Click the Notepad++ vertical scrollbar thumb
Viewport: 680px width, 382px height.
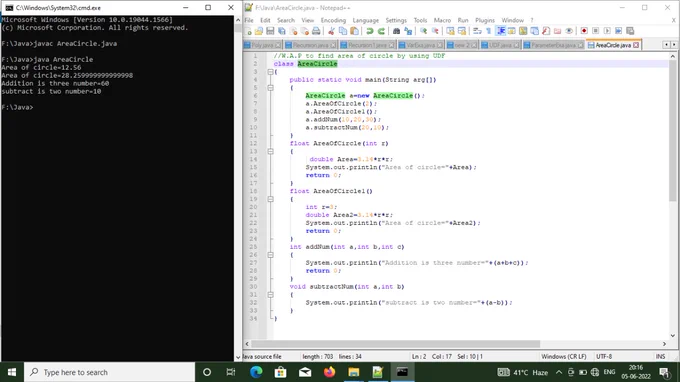(673, 130)
